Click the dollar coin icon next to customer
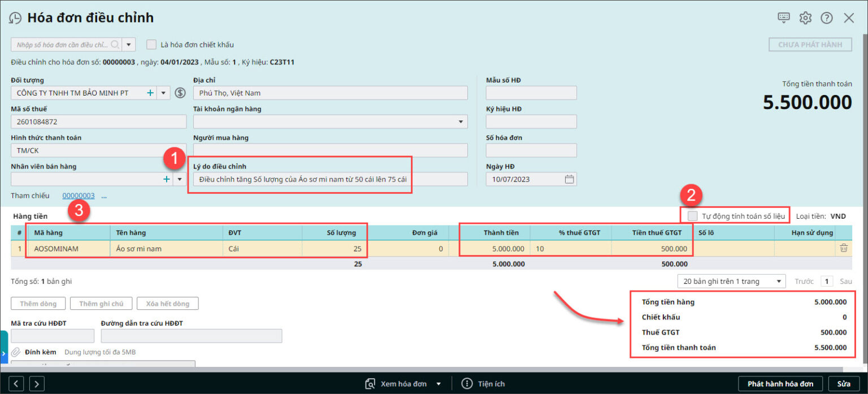This screenshot has width=868, height=394. (x=180, y=93)
